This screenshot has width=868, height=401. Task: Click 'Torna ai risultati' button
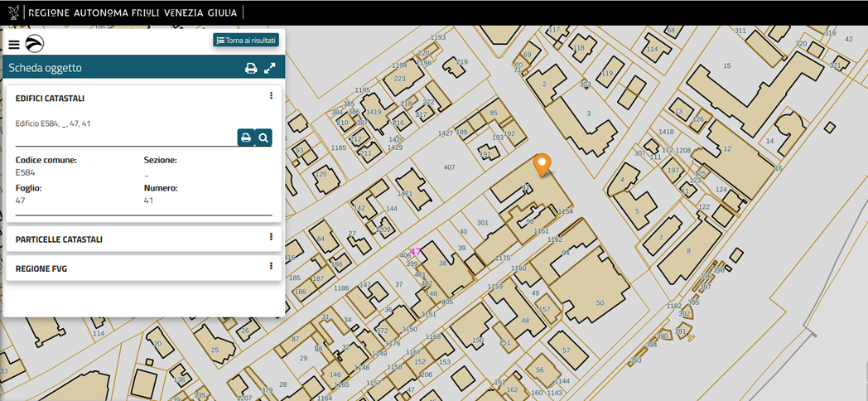pos(246,41)
